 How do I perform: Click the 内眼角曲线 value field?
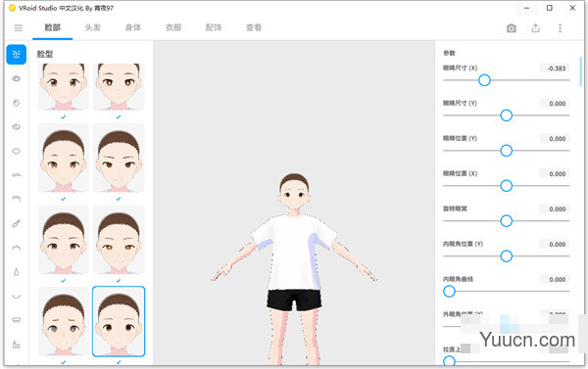[555, 280]
